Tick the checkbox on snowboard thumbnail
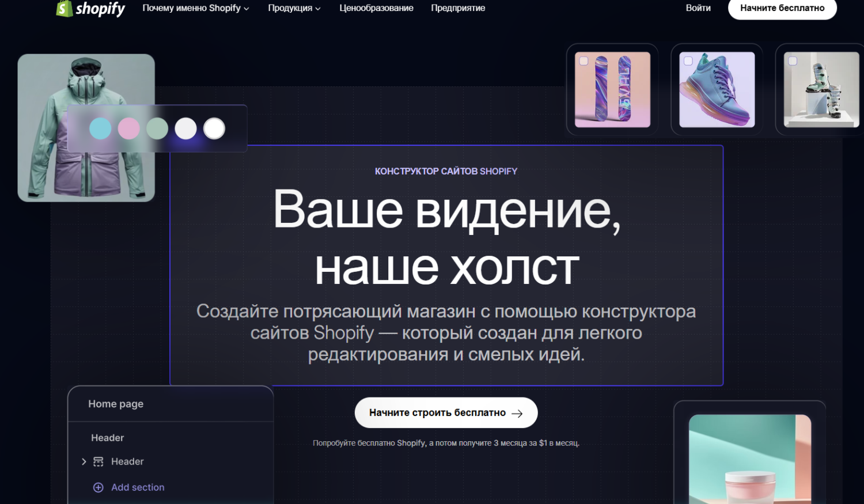This screenshot has height=504, width=864. click(583, 61)
